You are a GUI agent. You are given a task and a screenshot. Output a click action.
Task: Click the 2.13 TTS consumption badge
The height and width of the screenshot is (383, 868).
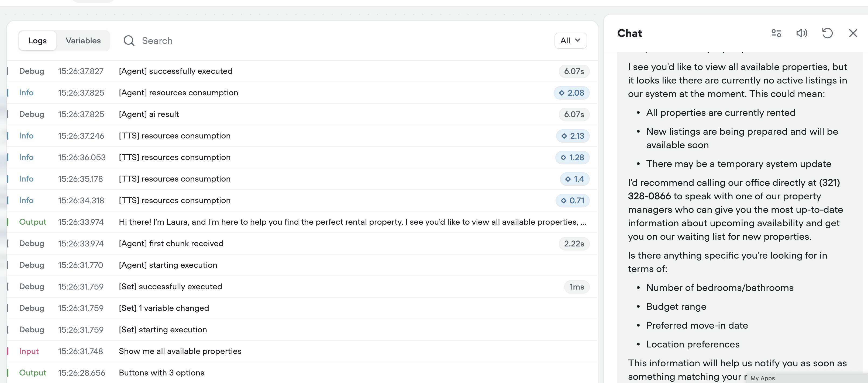[573, 136]
